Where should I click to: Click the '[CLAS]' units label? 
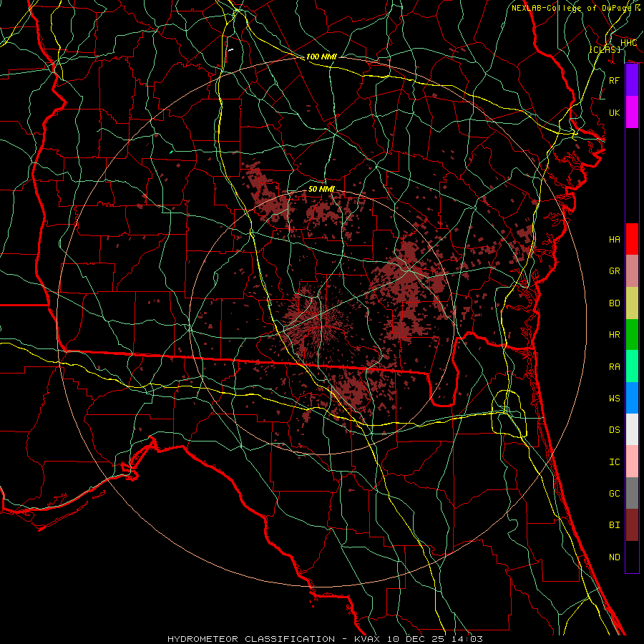pyautogui.click(x=605, y=49)
